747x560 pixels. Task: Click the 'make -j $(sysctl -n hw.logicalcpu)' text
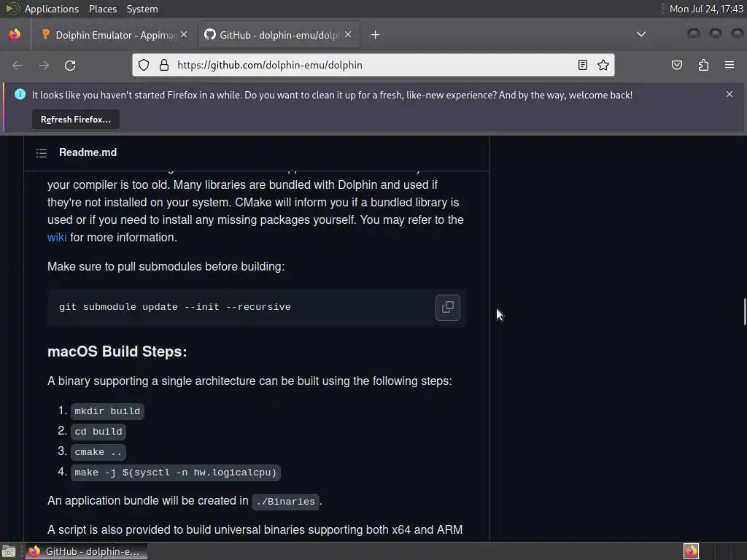point(175,472)
